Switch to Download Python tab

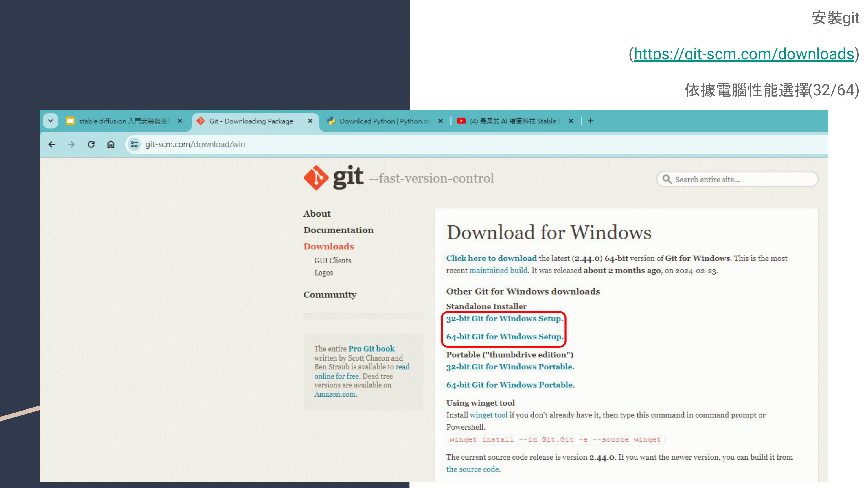384,121
